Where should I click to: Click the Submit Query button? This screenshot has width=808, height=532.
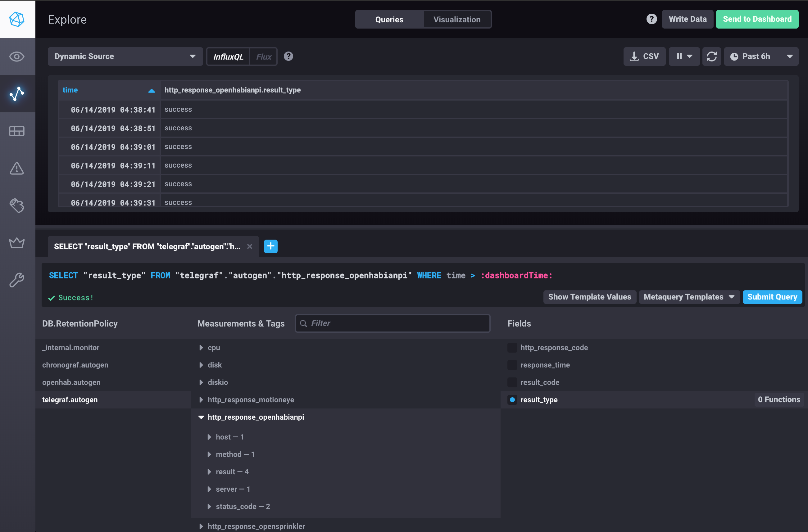(x=772, y=297)
